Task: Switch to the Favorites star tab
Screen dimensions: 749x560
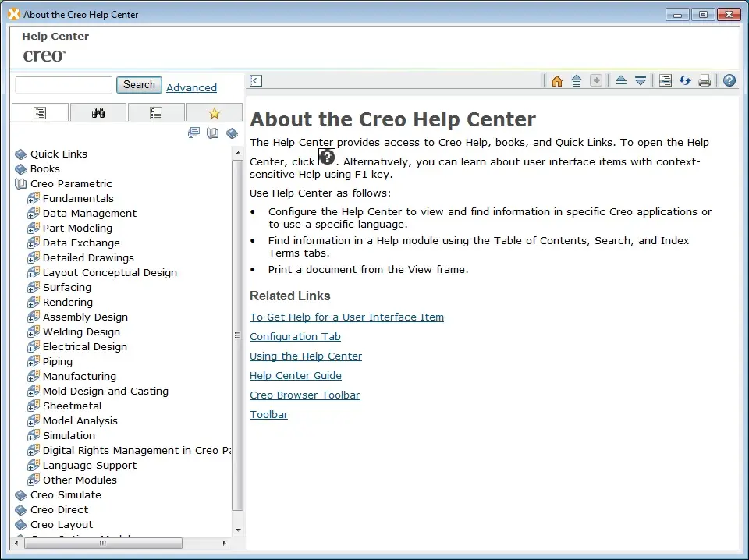Action: pyautogui.click(x=214, y=112)
